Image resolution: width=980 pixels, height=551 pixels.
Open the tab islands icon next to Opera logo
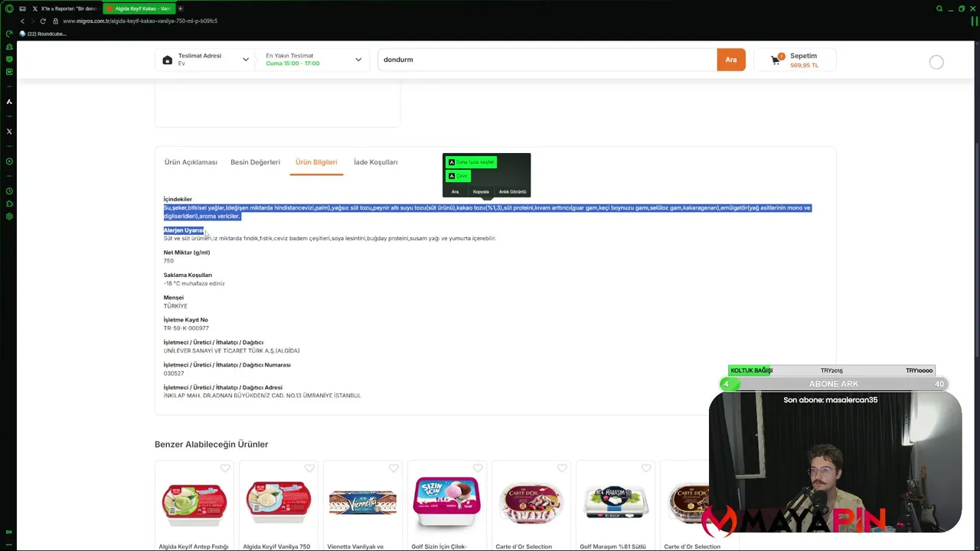(22, 8)
